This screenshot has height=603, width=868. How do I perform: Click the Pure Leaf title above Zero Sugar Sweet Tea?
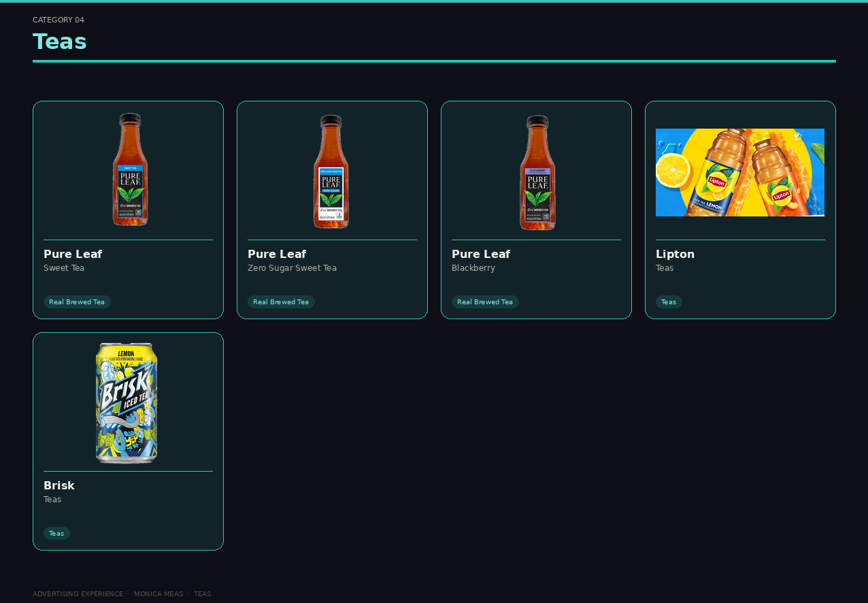point(277,254)
